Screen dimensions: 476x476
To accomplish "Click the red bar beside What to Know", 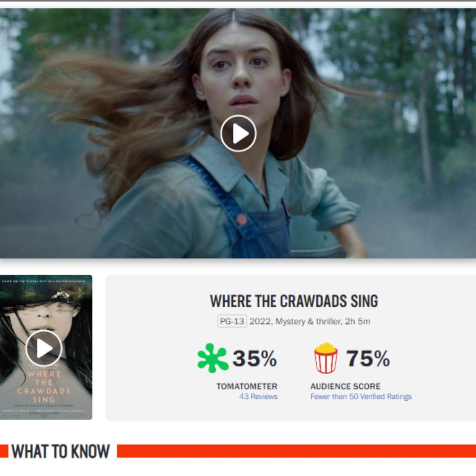I will (x=296, y=451).
